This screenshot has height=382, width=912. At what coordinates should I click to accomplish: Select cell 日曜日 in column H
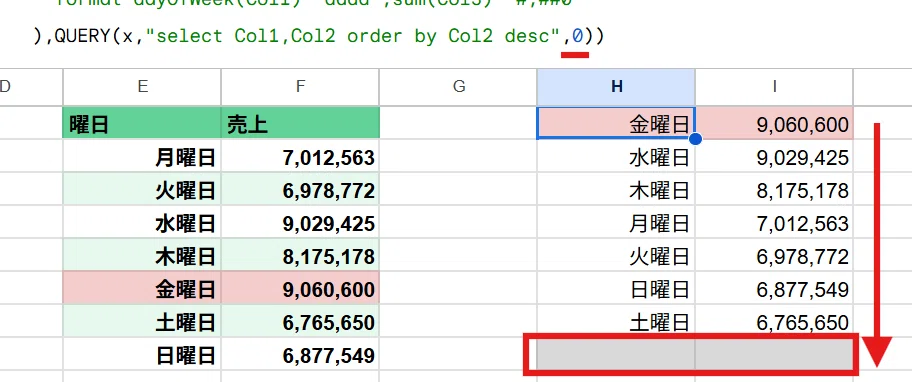tap(616, 289)
